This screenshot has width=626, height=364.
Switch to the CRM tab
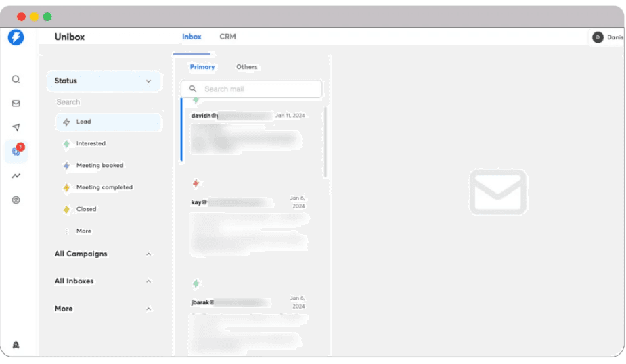point(227,37)
